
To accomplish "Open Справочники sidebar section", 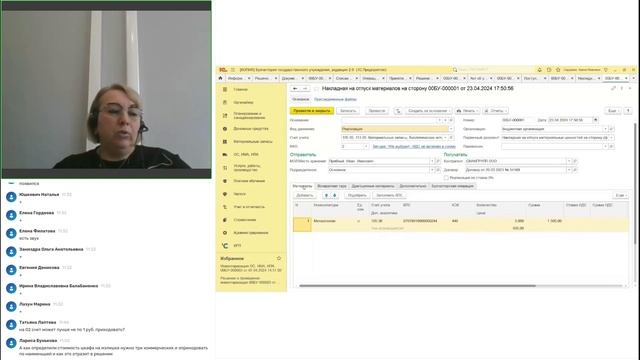I will (x=244, y=220).
